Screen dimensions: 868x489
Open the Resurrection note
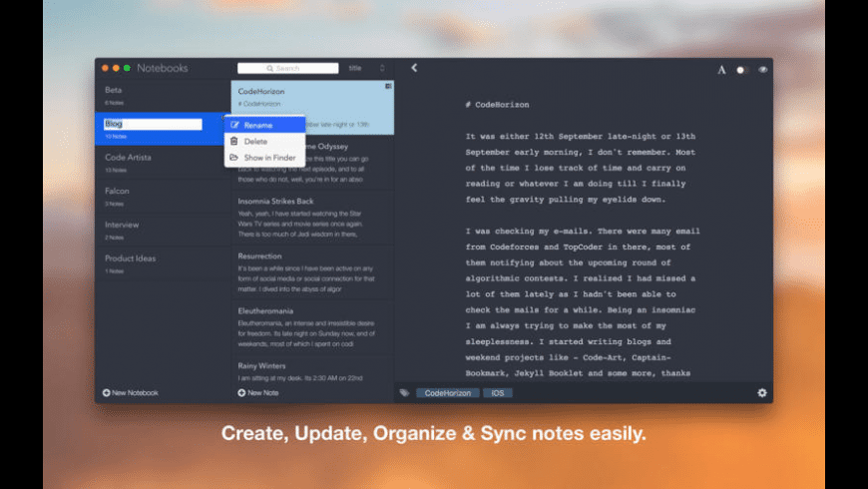(x=312, y=272)
